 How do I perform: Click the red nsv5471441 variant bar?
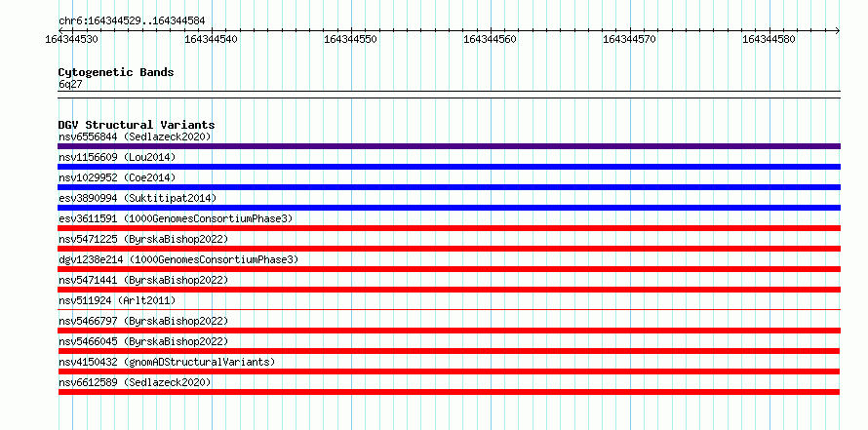point(449,290)
